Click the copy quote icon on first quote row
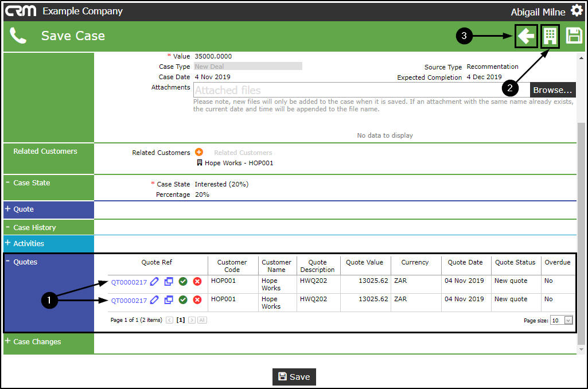The height and width of the screenshot is (389, 588). 169,282
